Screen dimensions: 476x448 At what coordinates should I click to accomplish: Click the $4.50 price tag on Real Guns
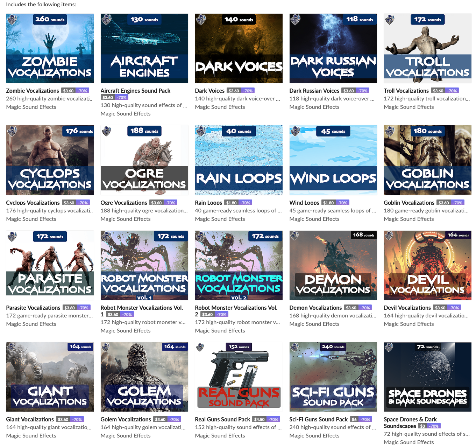point(260,419)
